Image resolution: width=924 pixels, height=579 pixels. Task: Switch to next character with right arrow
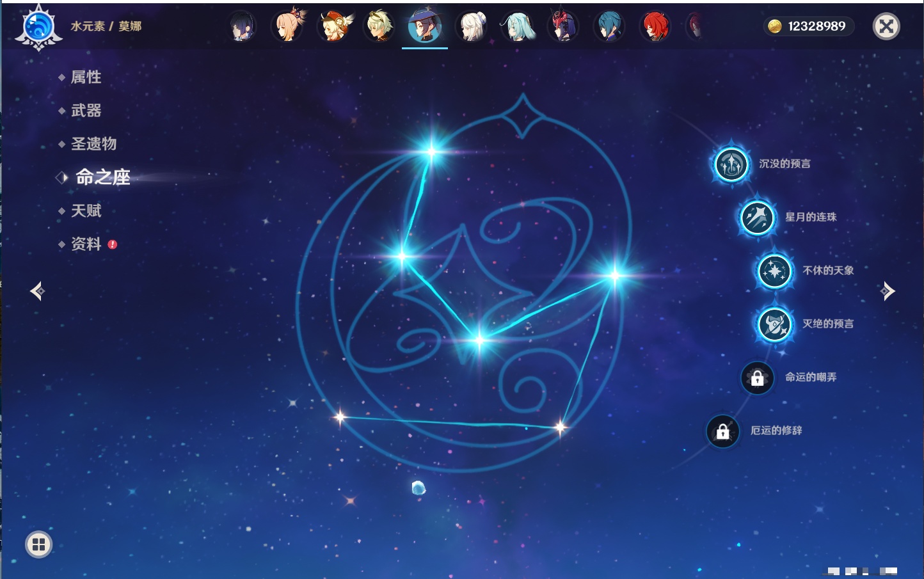point(888,291)
